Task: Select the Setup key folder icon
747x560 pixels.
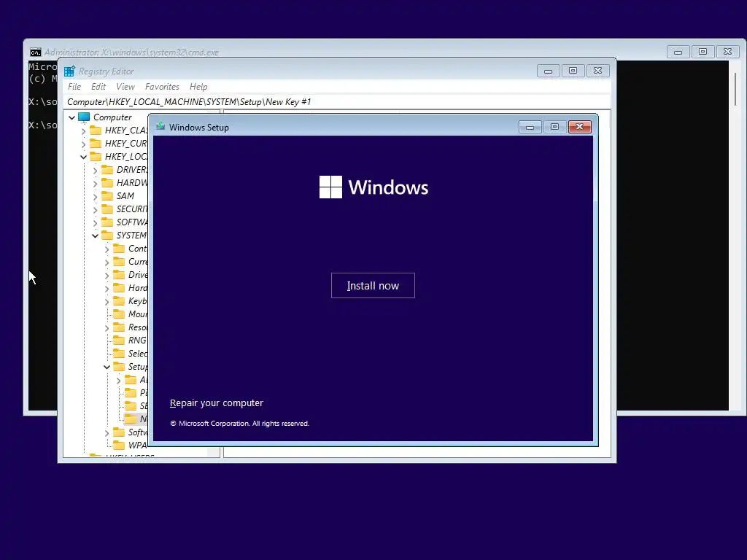Action: 119,366
